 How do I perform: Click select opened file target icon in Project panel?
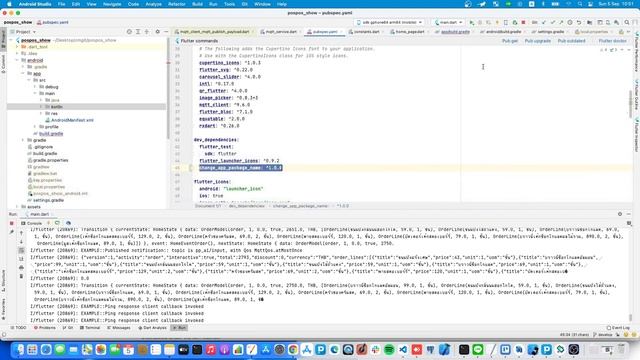pyautogui.click(x=129, y=31)
